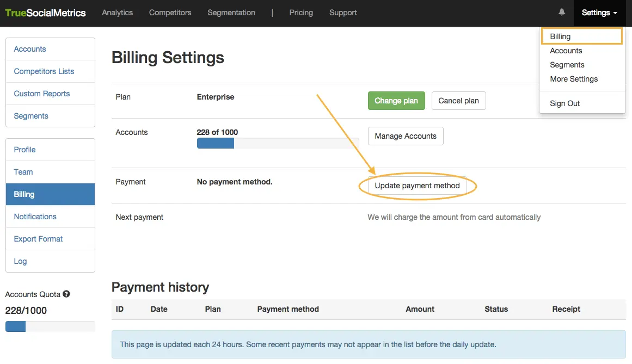632x364 pixels.
Task: Click the Cancel plan button
Action: tap(458, 101)
